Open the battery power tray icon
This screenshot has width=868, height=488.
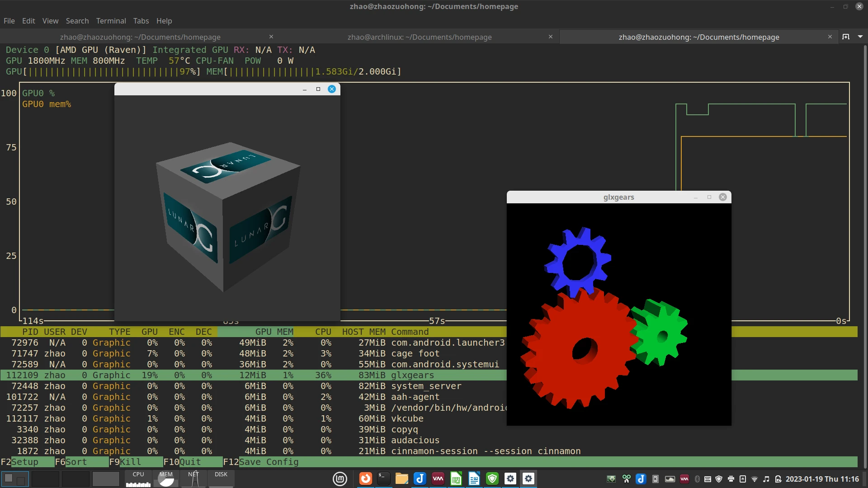[778, 479]
